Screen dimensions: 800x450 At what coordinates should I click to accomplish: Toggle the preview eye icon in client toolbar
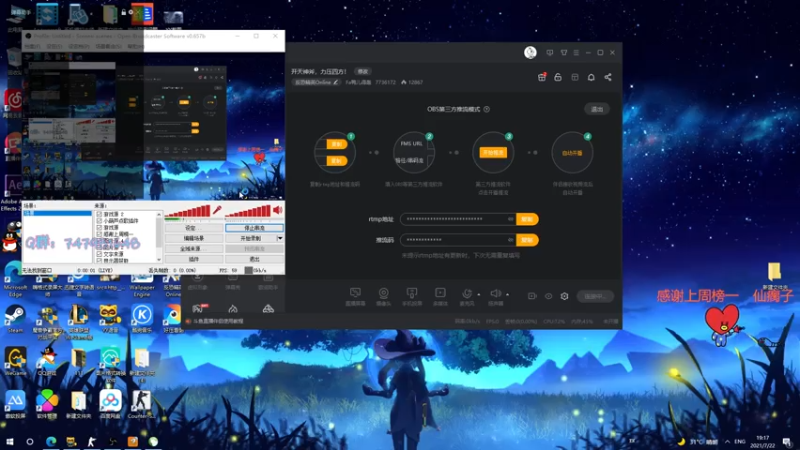(x=548, y=296)
